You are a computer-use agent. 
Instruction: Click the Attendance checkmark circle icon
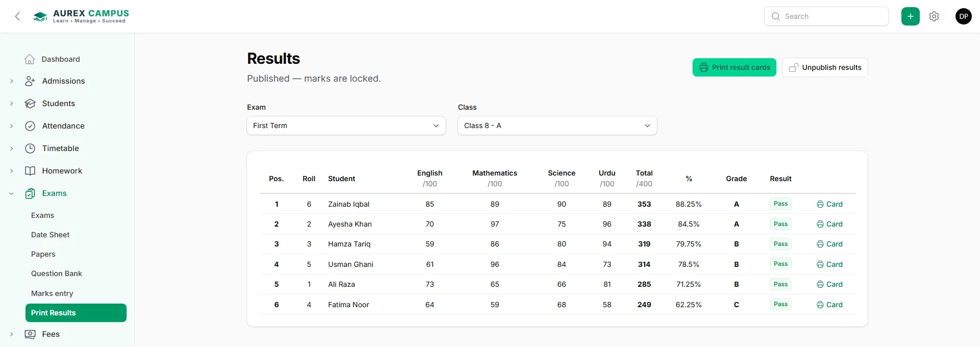(30, 126)
